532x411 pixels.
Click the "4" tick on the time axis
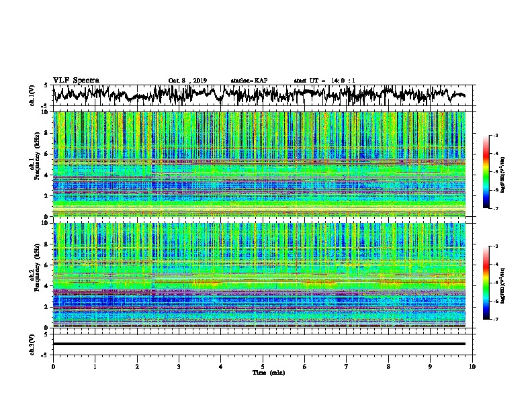(x=221, y=367)
